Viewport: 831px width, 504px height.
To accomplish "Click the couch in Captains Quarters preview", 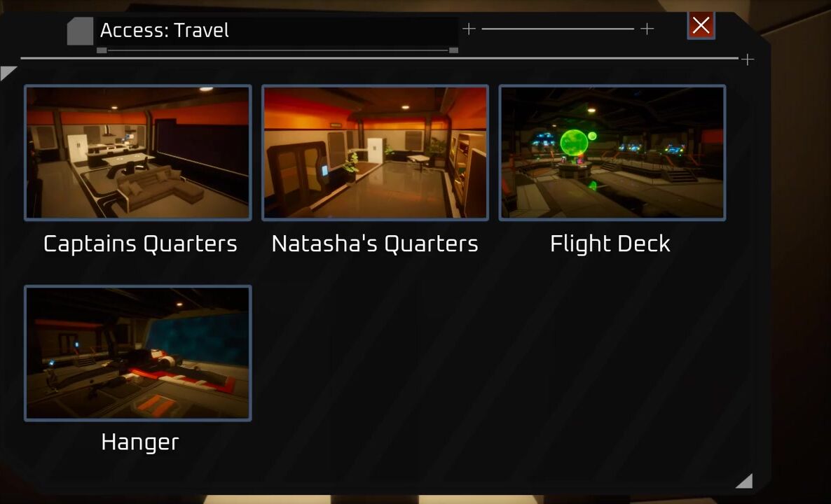I will [159, 188].
